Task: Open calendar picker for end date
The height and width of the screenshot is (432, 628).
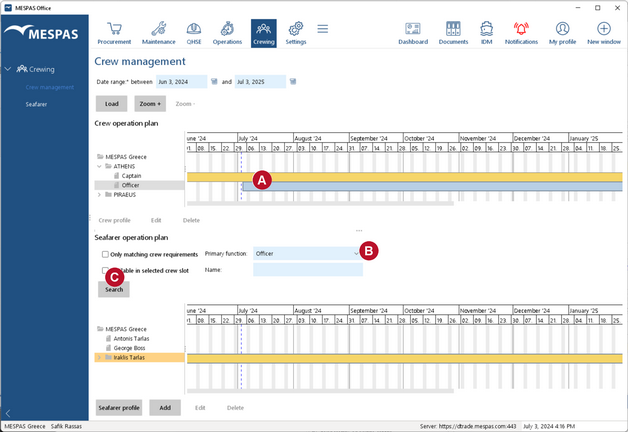Action: click(x=293, y=82)
